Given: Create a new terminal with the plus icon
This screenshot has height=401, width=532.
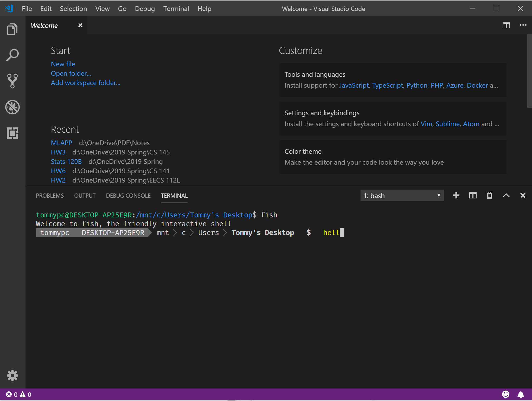Looking at the screenshot, I should [x=456, y=196].
